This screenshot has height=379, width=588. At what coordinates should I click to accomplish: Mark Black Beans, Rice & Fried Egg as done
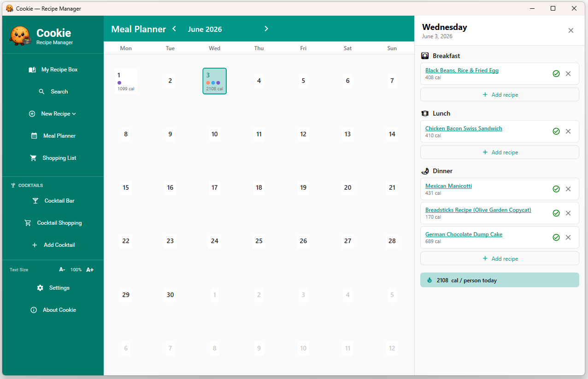click(x=556, y=74)
